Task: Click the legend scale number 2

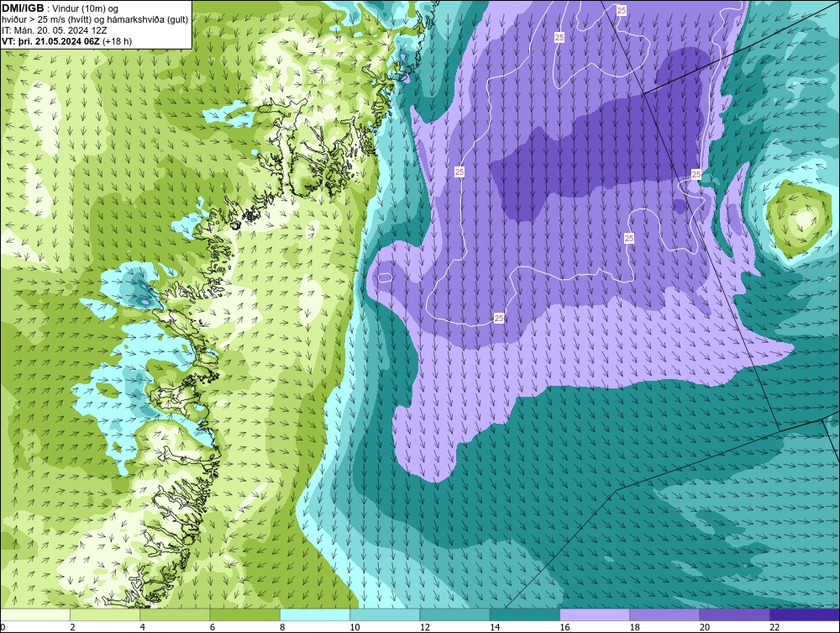Action: click(x=72, y=627)
